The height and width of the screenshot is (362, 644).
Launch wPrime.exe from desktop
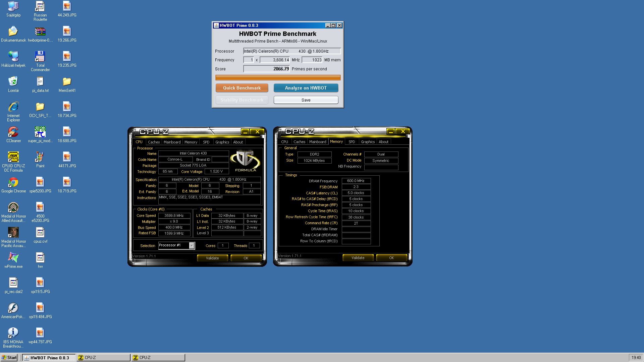tap(13, 260)
